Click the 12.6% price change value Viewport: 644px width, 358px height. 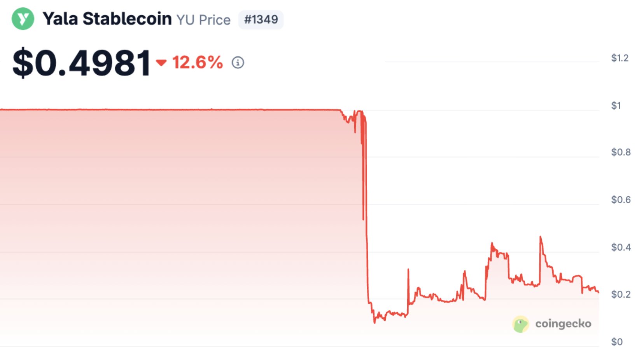[x=198, y=62]
